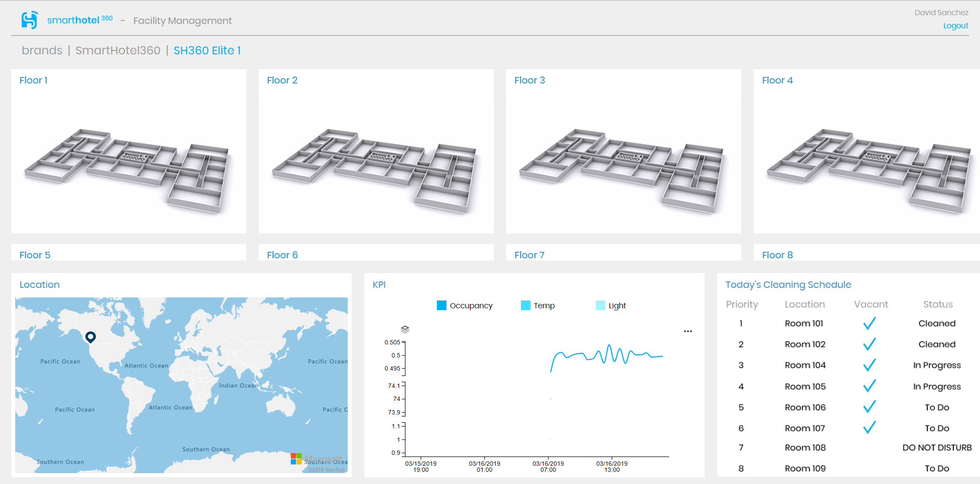Toggle vacant checkmark for Room 101
Screen dimensions: 980x484
(869, 323)
